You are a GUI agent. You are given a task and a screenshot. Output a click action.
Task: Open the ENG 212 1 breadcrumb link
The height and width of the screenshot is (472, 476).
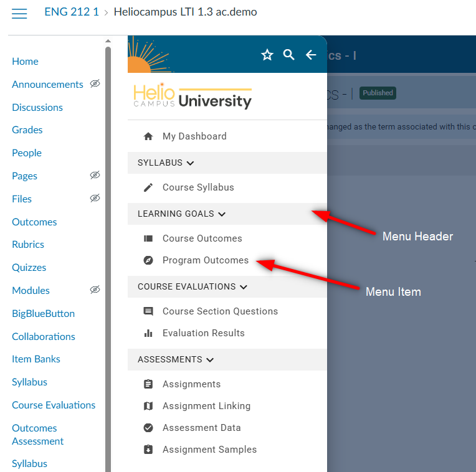[72, 12]
